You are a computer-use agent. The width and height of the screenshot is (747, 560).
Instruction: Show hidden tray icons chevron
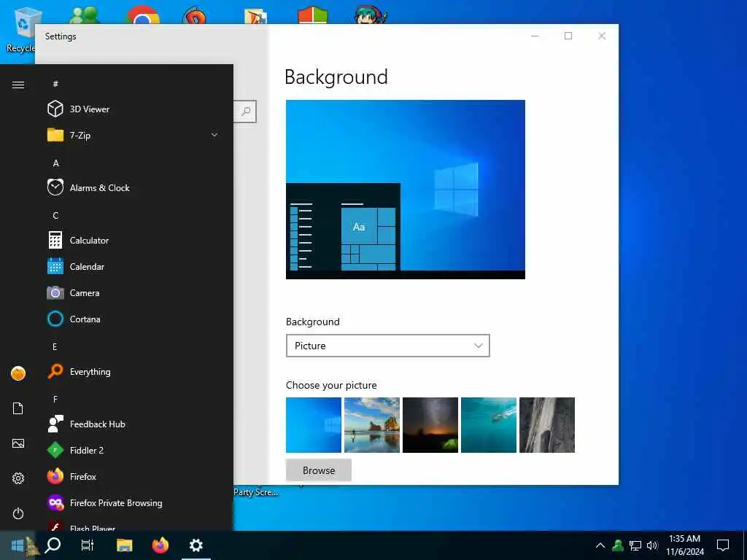[600, 545]
